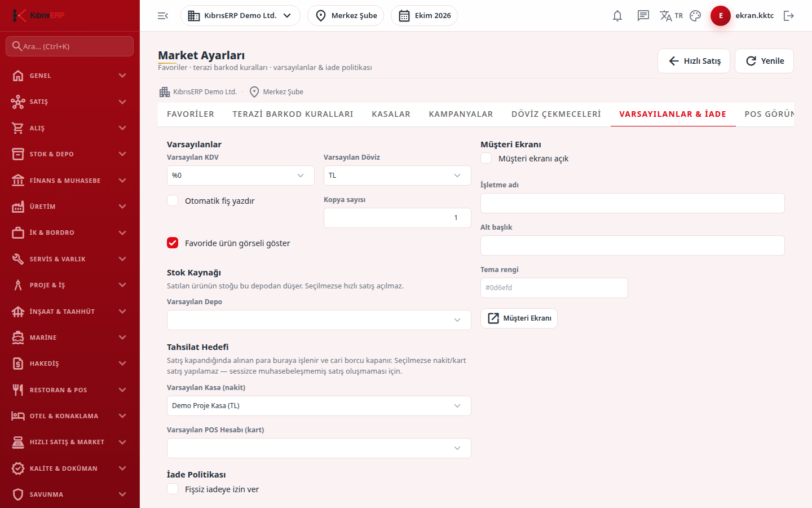This screenshot has height=508, width=812.
Task: Open Varsayılan KDV dropdown
Action: 241,176
